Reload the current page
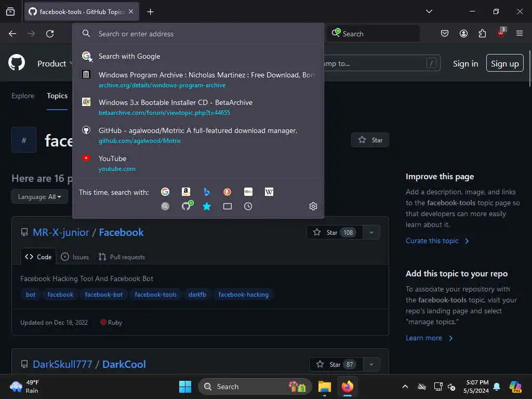The width and height of the screenshot is (532, 399). (x=50, y=34)
